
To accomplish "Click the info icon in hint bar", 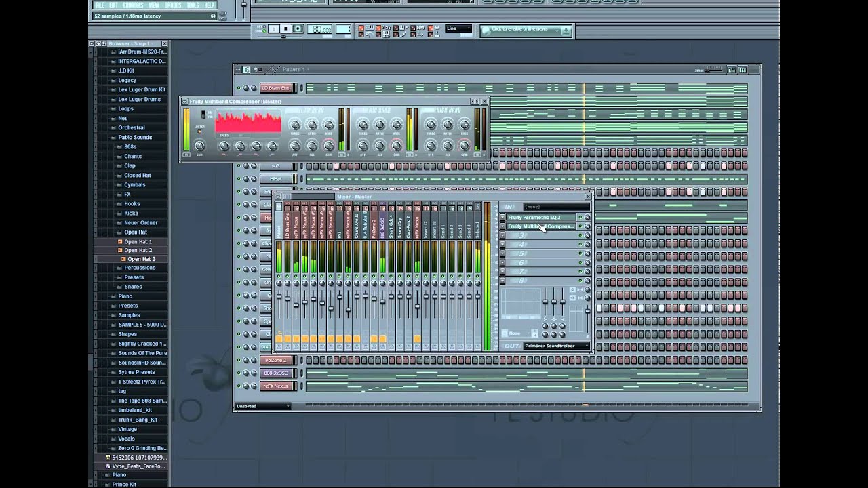I will click(x=213, y=16).
